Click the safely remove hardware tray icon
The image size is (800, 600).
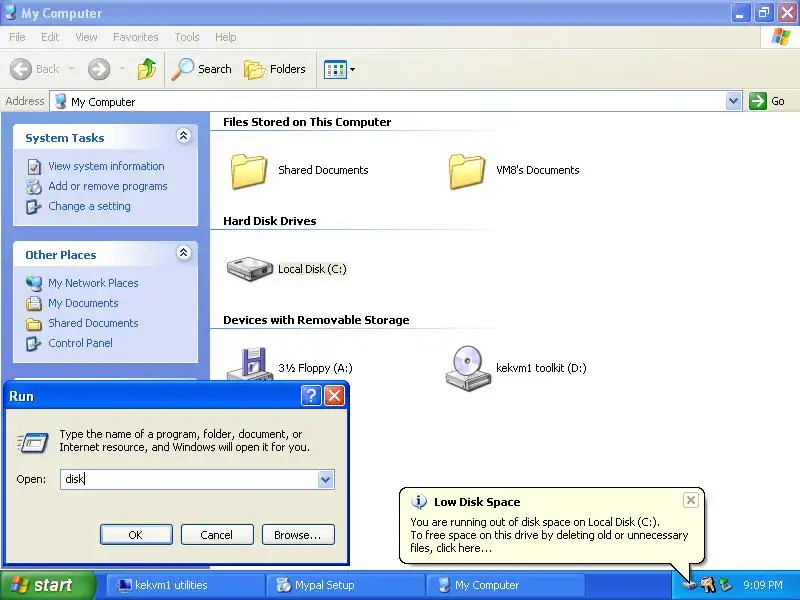[x=725, y=585]
